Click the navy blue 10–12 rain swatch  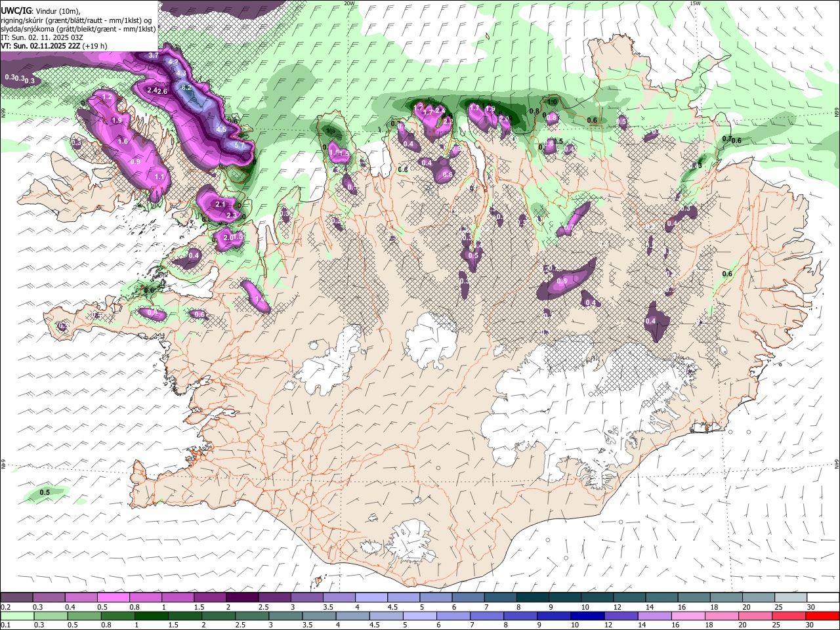pyautogui.click(x=588, y=616)
